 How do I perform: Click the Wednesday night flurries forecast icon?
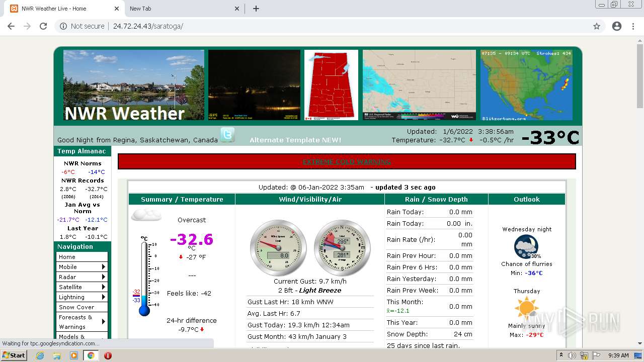pos(527,247)
